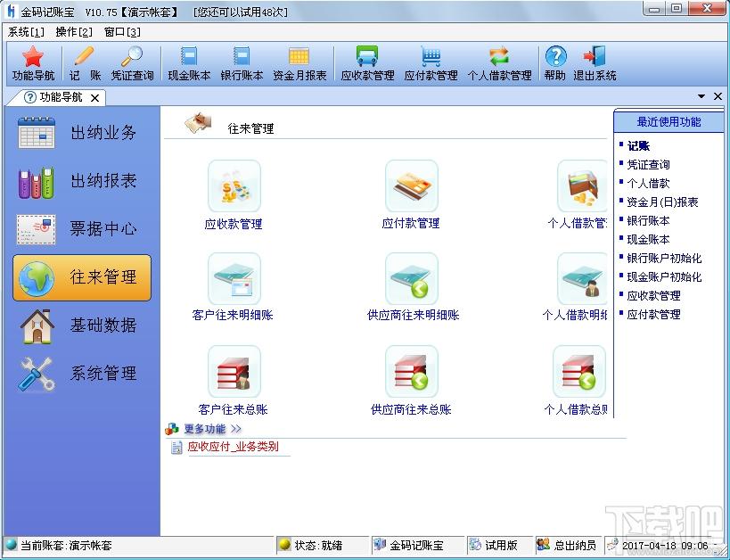730x560 pixels.
Task: Select 系统管理 tools sidebar item
Action: [x=82, y=374]
